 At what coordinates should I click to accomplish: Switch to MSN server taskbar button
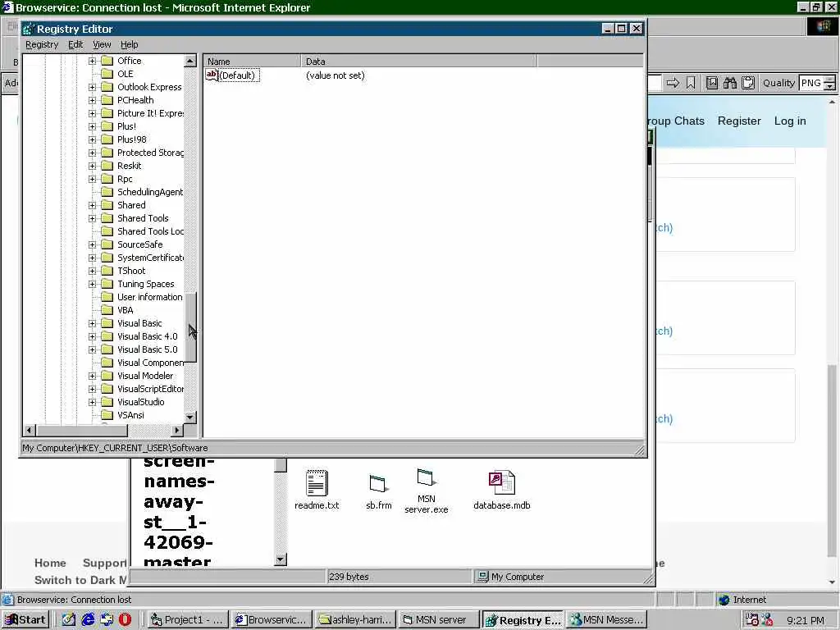click(x=439, y=620)
